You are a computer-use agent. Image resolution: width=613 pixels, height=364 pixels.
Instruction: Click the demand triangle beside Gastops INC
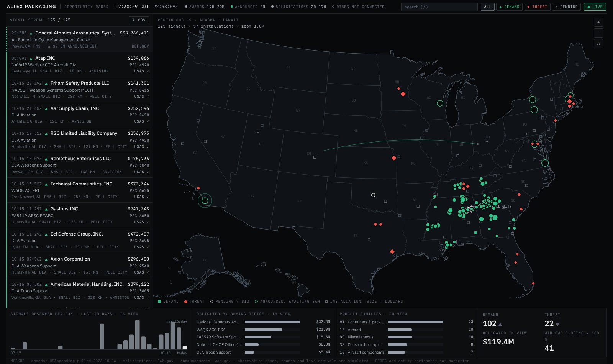(46, 209)
